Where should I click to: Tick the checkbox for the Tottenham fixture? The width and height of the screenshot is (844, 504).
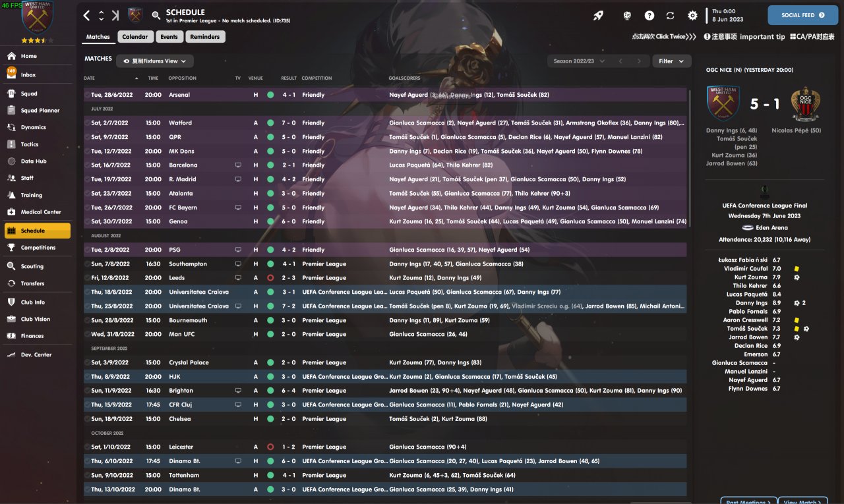(88, 475)
